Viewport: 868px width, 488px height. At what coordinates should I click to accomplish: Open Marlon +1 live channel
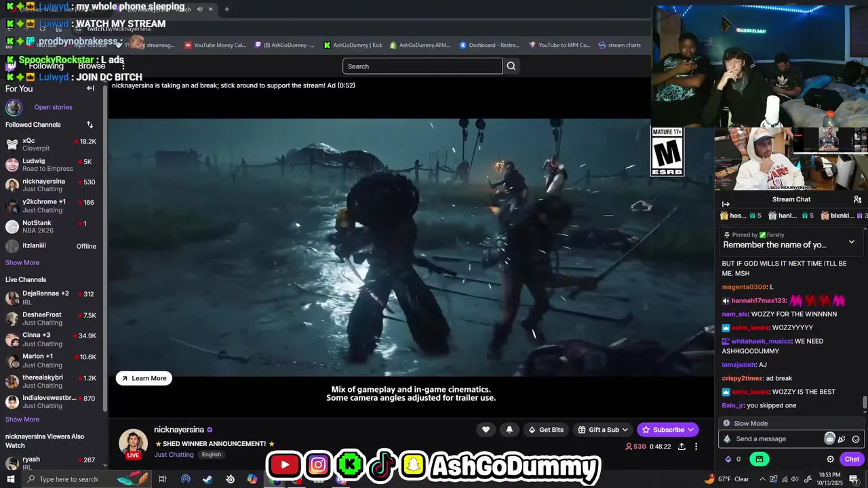tap(51, 361)
